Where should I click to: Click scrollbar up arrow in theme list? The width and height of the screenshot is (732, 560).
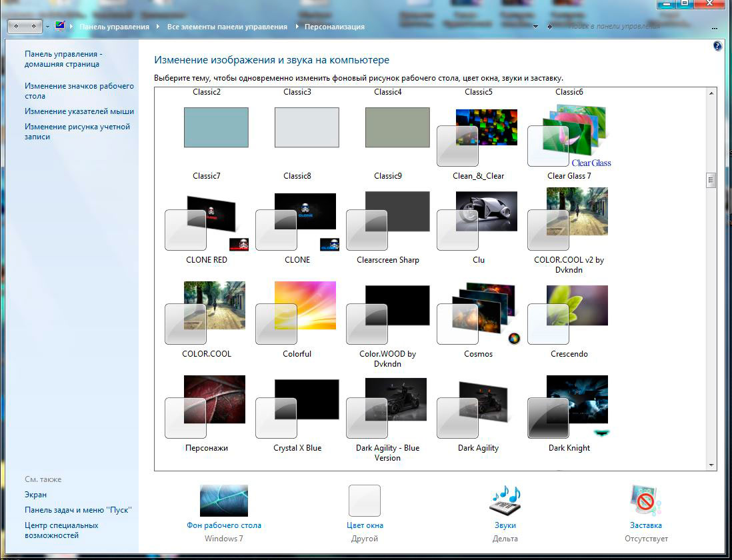[x=711, y=93]
